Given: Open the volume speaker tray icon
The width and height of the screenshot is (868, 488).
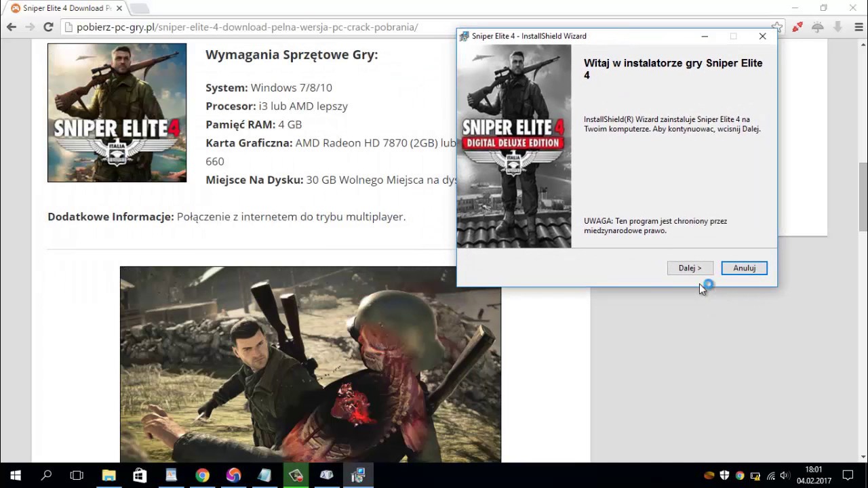Looking at the screenshot, I should [785, 476].
